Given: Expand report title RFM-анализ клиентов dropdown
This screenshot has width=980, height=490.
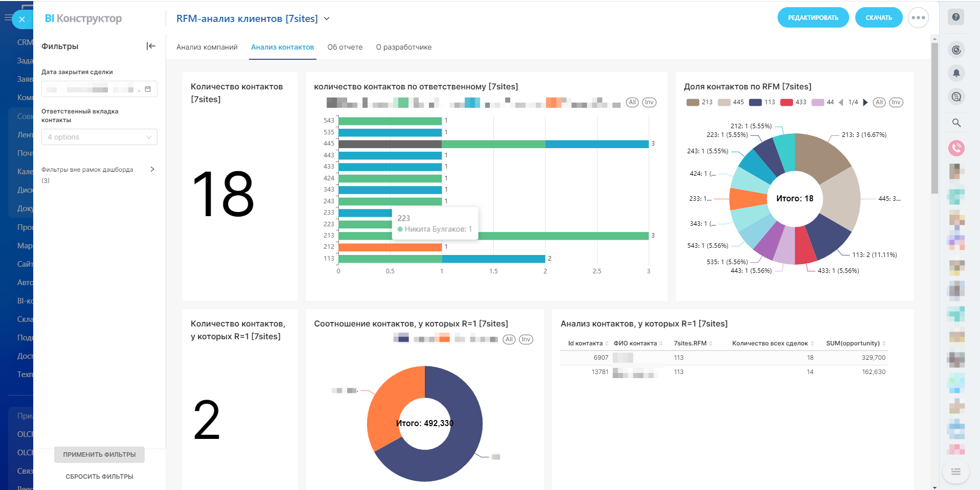Looking at the screenshot, I should [x=327, y=19].
